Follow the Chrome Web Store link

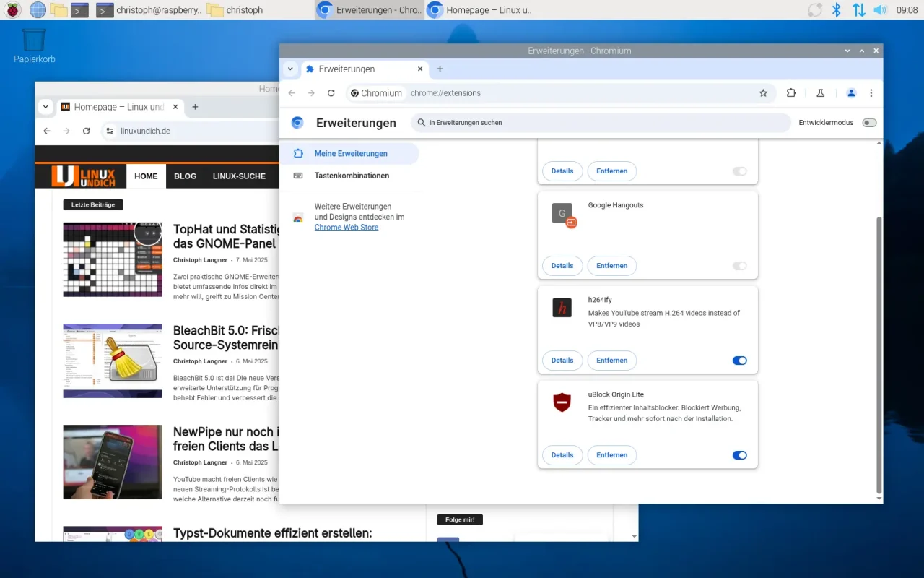click(x=346, y=228)
